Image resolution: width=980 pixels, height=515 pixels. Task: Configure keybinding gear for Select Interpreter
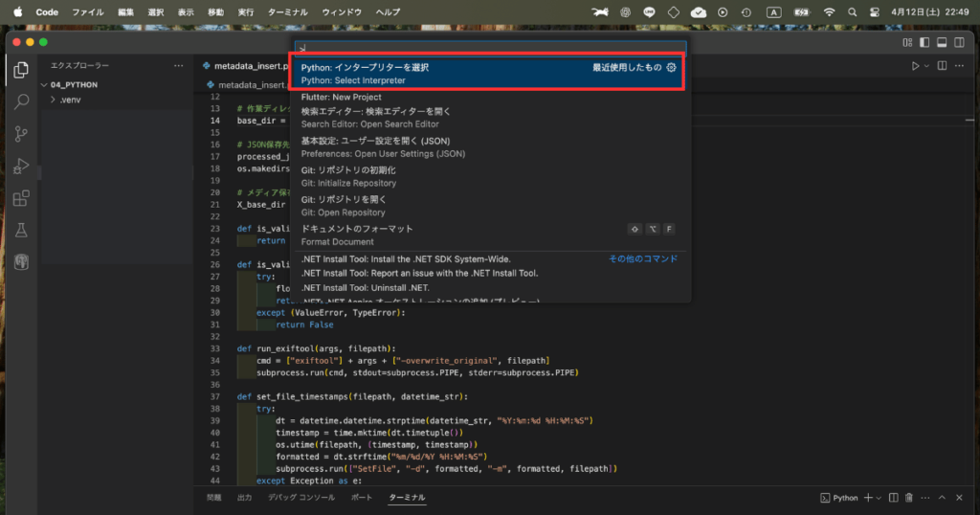pos(671,68)
